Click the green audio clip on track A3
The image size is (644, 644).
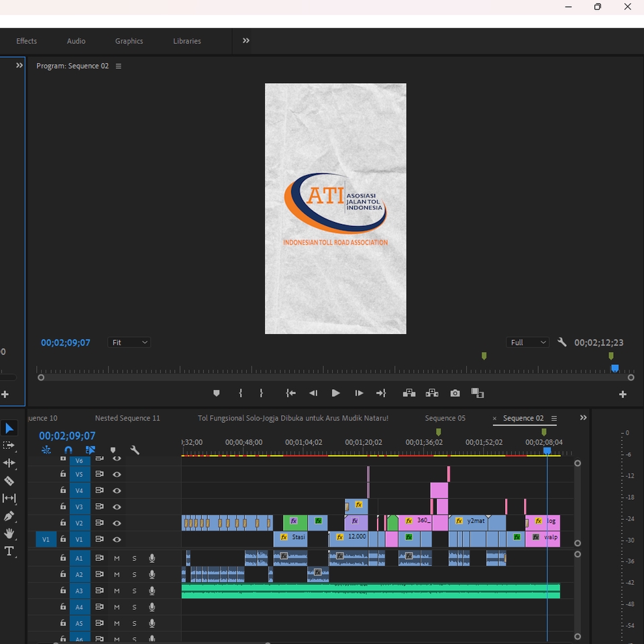(x=369, y=590)
